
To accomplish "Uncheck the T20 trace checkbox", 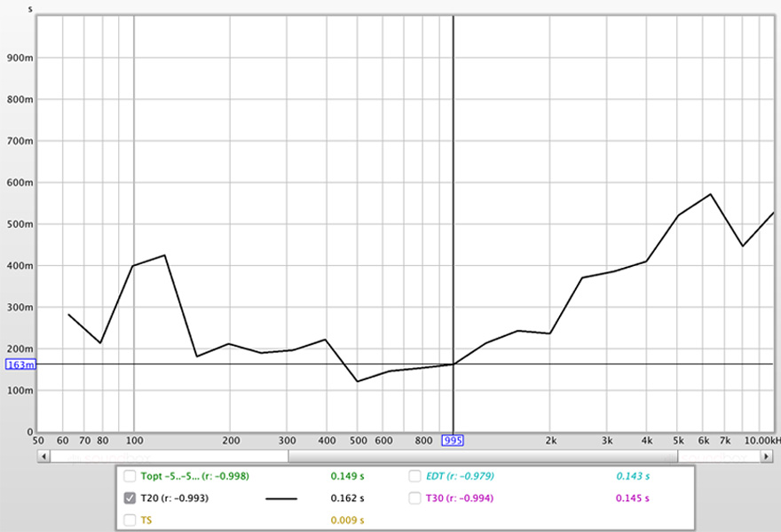I will [x=130, y=498].
